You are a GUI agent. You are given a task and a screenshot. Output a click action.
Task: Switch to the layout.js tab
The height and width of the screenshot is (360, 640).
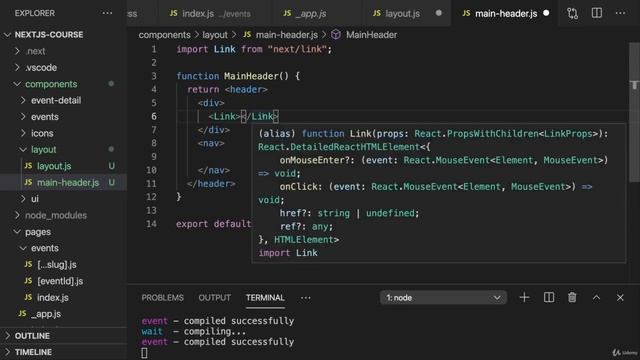[407, 13]
